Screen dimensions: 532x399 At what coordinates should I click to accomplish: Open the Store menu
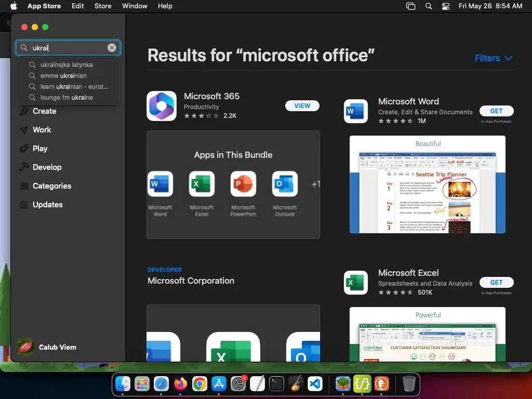pos(103,6)
